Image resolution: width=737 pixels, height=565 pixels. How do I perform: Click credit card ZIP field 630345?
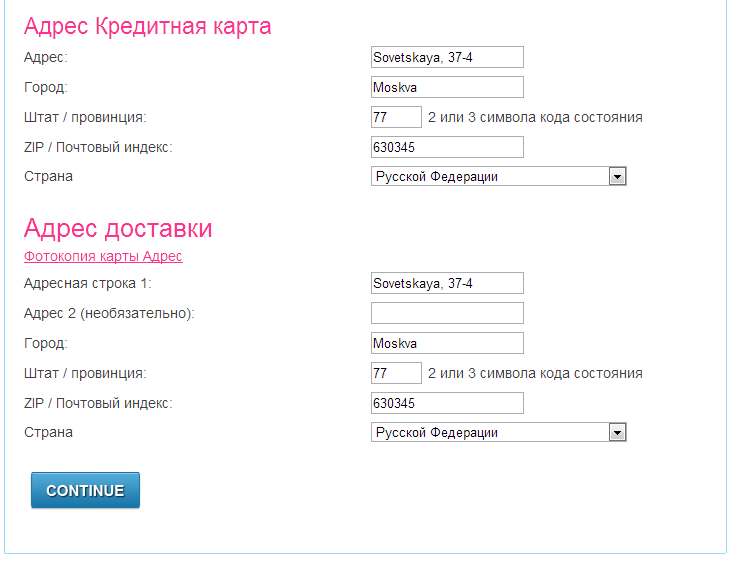[x=447, y=147]
